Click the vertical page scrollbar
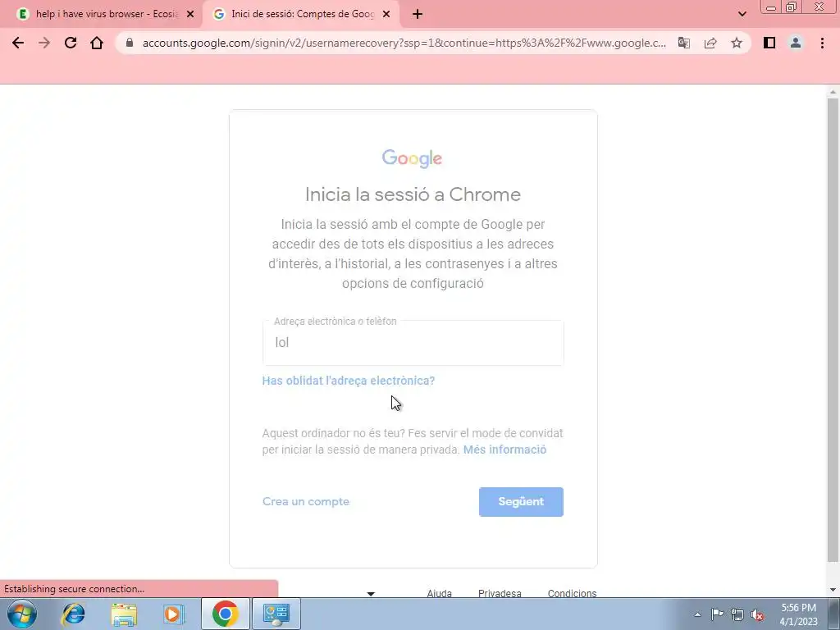 coord(833,330)
